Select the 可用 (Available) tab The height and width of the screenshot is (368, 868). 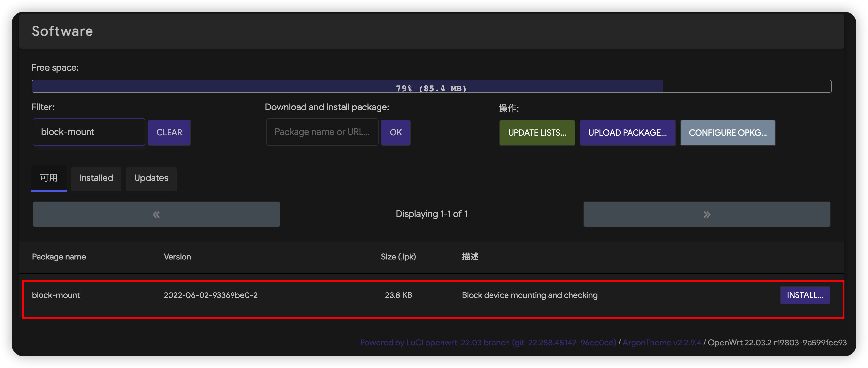[49, 178]
